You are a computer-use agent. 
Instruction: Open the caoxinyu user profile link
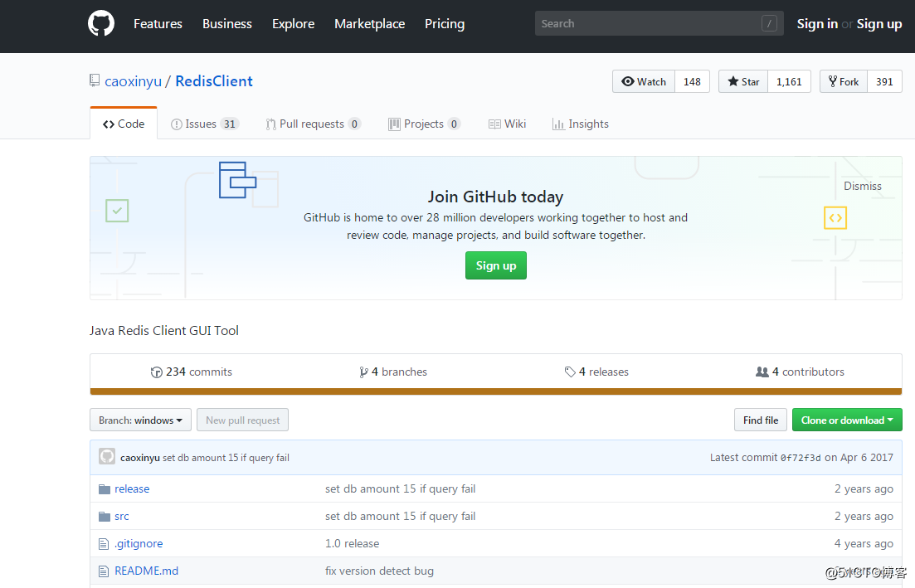click(133, 81)
